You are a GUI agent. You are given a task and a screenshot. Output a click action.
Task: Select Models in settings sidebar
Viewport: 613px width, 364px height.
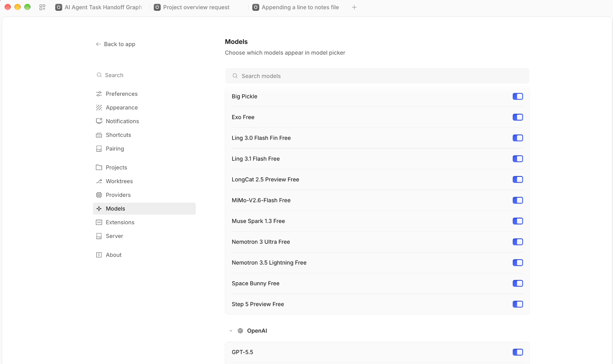144,209
